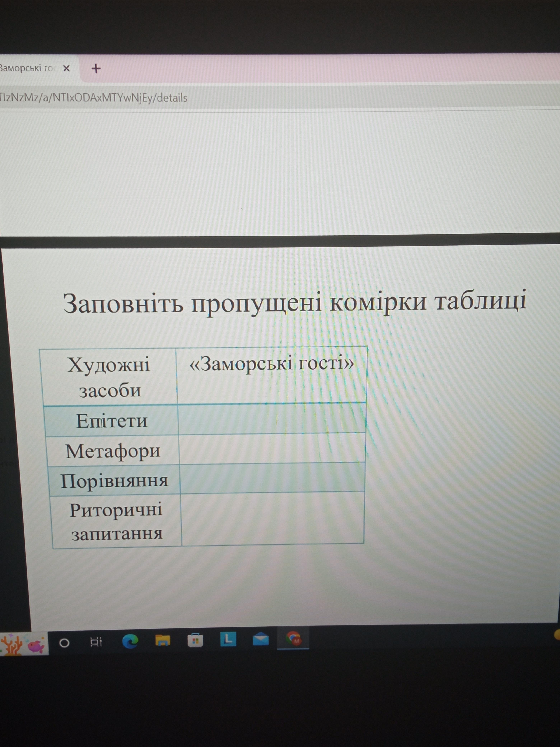Click the empty Епітети answer cell

(272, 419)
